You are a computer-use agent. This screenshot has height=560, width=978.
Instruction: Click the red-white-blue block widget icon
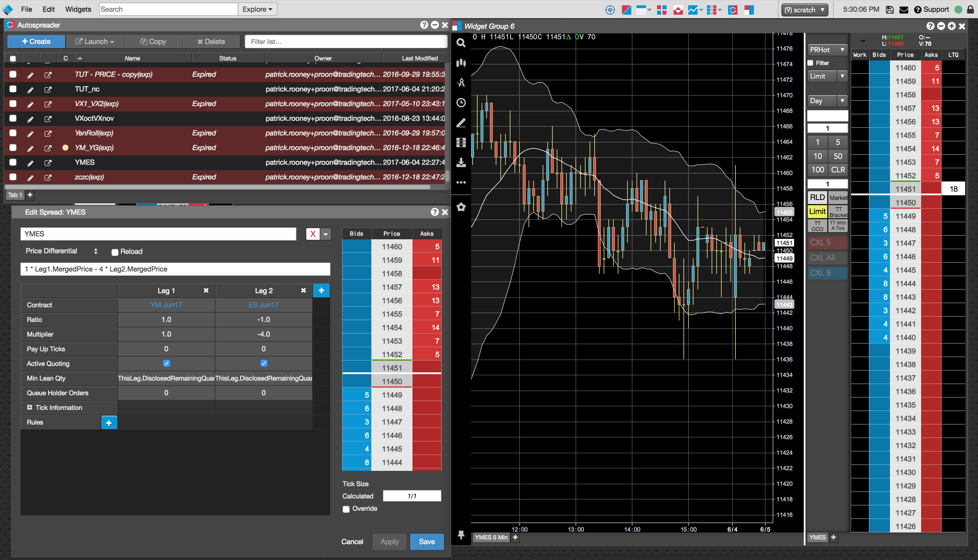coord(749,10)
